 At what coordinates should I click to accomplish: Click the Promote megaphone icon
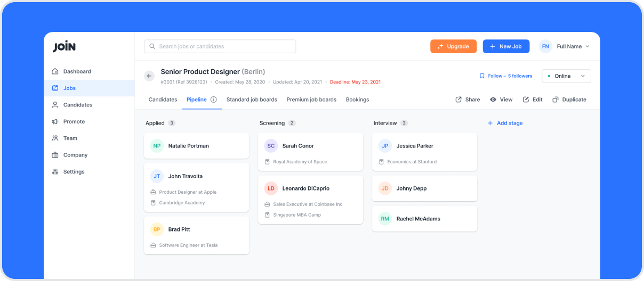(55, 121)
